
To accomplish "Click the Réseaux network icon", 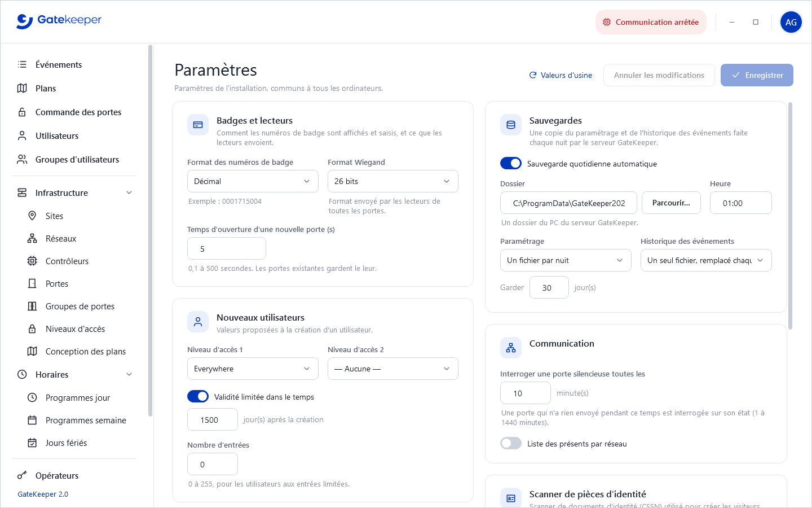I will (x=32, y=238).
